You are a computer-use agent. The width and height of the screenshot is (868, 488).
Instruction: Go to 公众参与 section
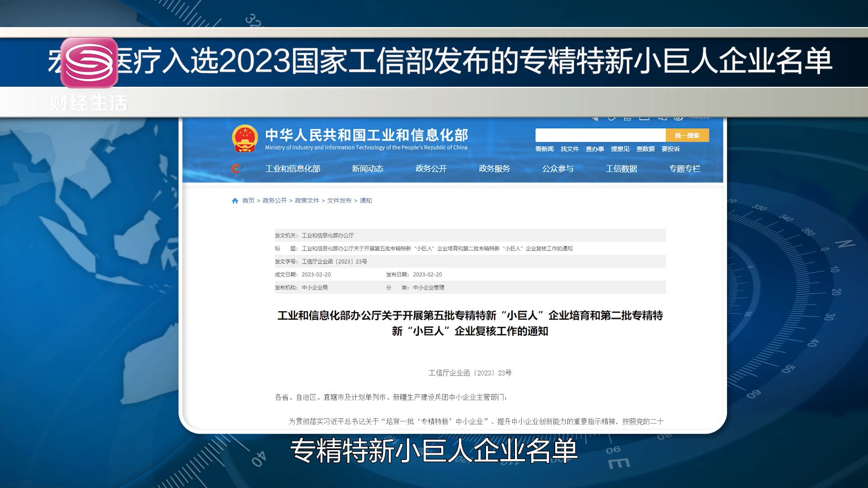click(557, 169)
